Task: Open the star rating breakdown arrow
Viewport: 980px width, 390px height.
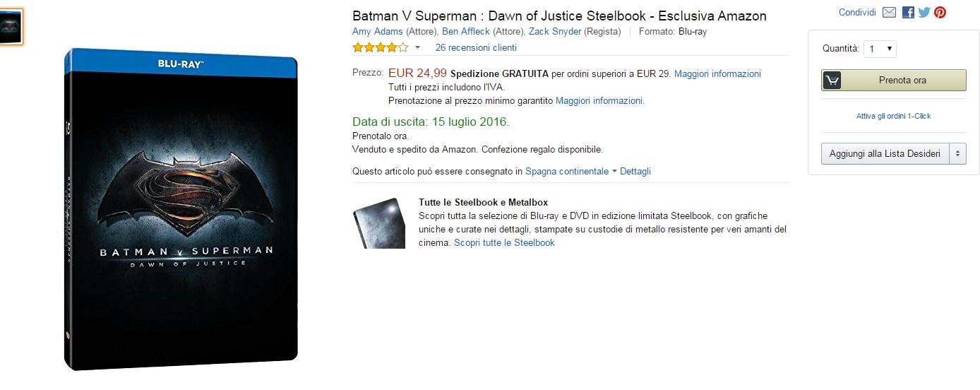Action: [x=417, y=48]
